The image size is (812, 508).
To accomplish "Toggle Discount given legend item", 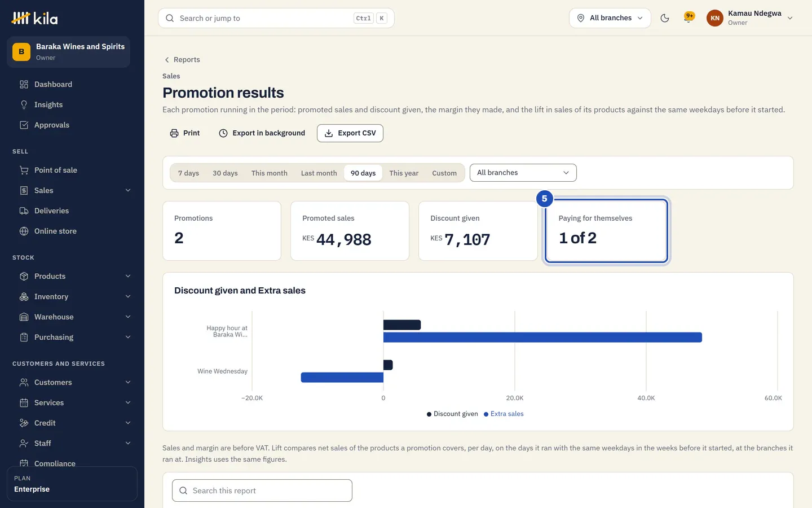I will pyautogui.click(x=452, y=414).
